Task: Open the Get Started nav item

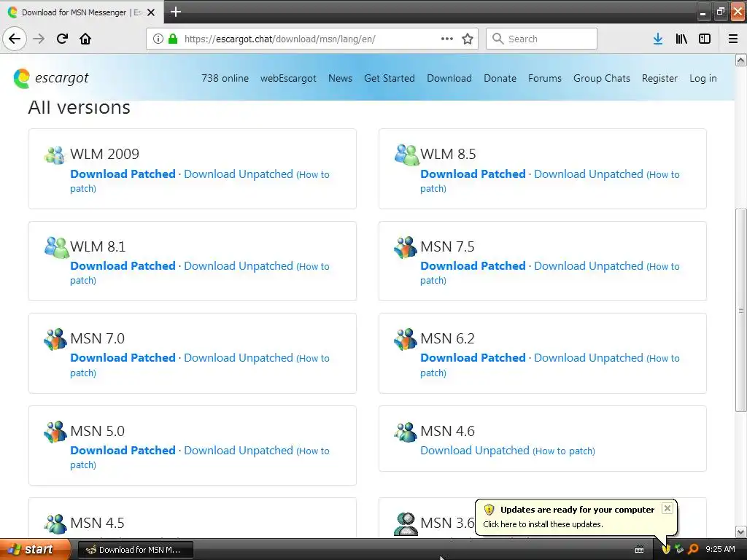Action: pyautogui.click(x=390, y=78)
